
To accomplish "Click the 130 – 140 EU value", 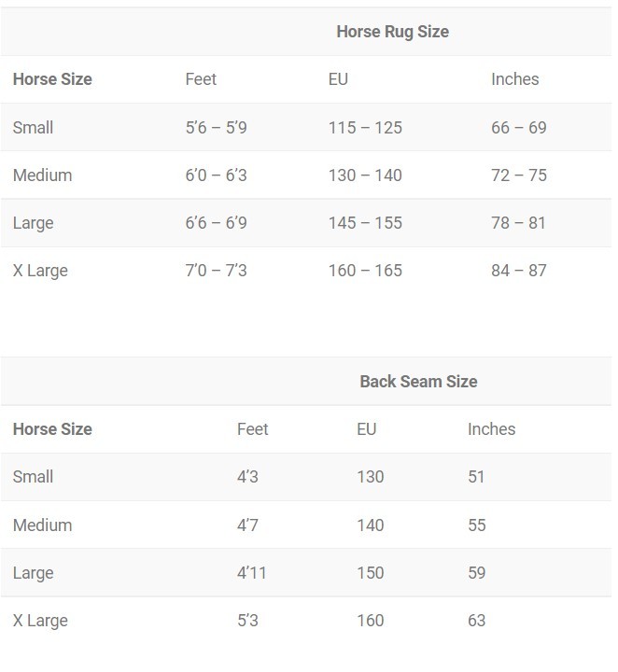I will 365,175.
